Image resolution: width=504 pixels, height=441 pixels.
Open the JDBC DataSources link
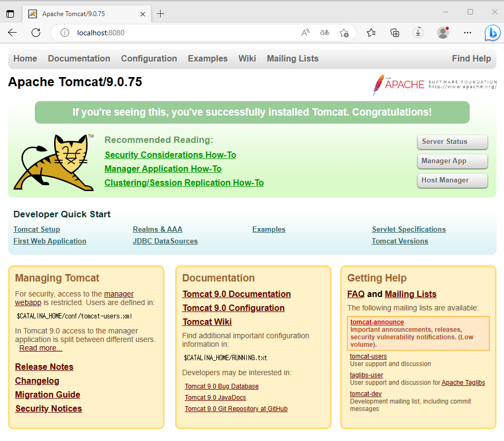pos(165,241)
